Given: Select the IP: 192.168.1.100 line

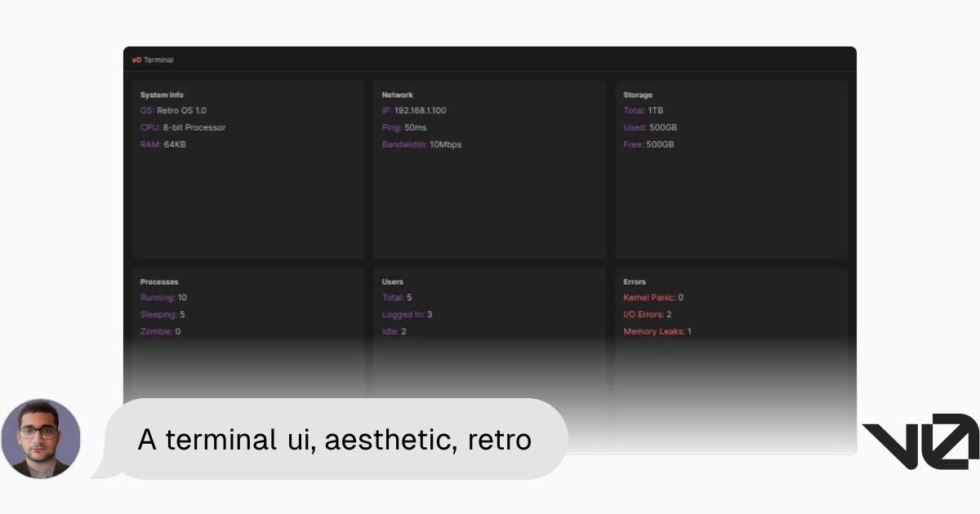Looking at the screenshot, I should (414, 110).
